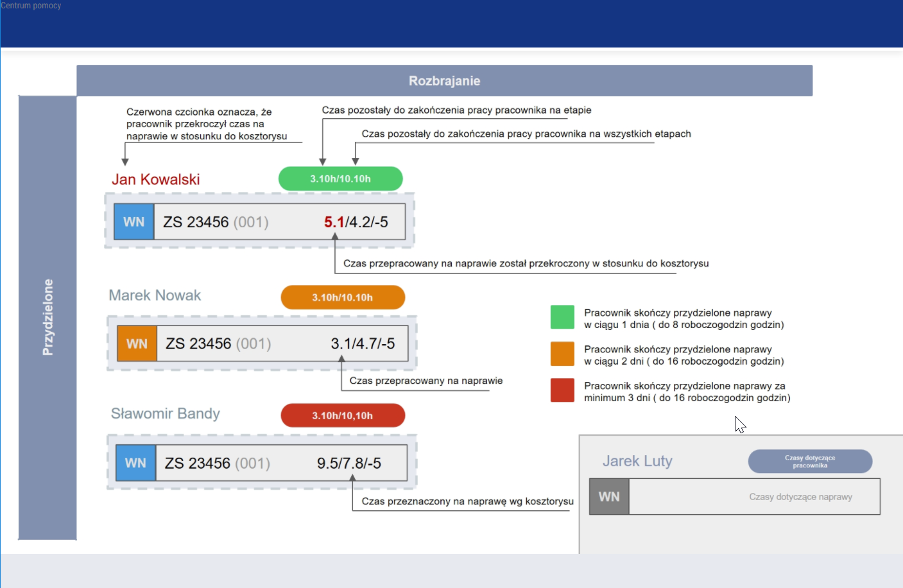The image size is (903, 588).
Task: Click the red time pill next to Sławomir Bandy
Action: [343, 416]
